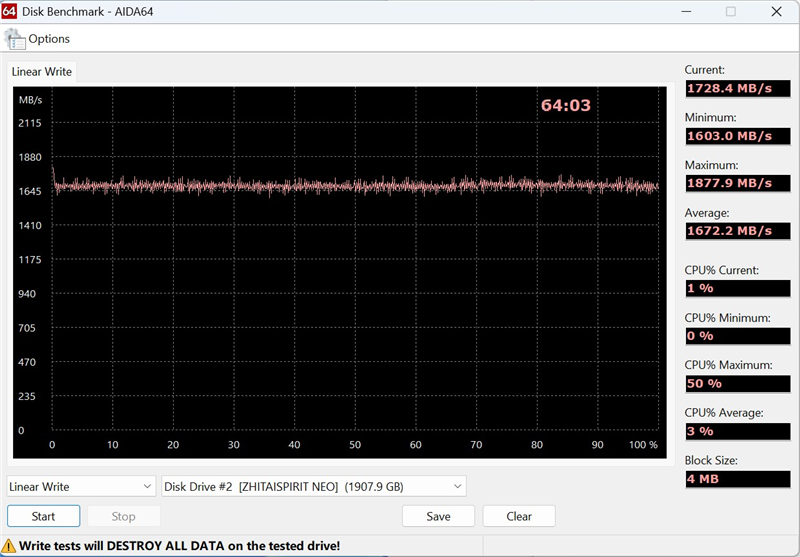Click the AIDA64 app icon in title bar
Viewport: 800px width, 557px height.
point(12,12)
